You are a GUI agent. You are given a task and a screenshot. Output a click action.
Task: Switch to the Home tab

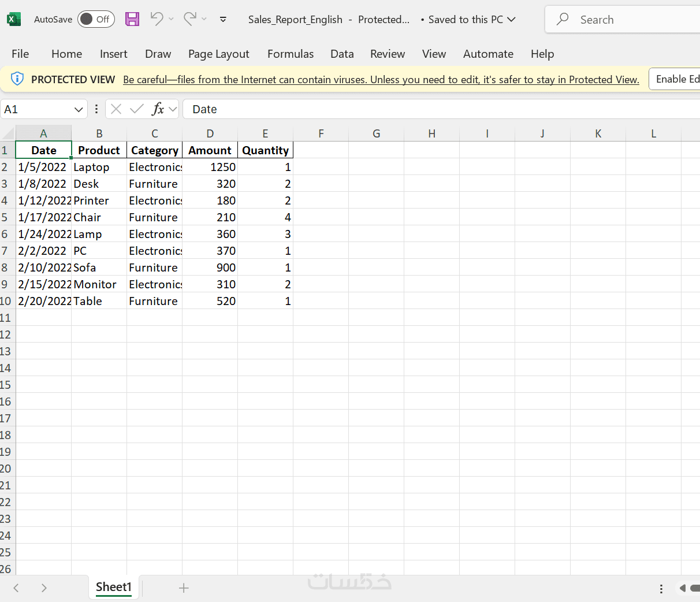[x=66, y=54]
